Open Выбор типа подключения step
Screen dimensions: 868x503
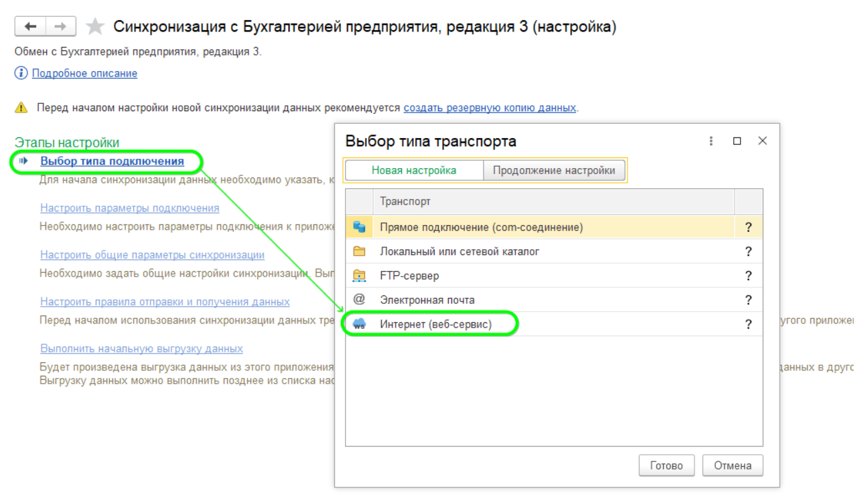[112, 161]
